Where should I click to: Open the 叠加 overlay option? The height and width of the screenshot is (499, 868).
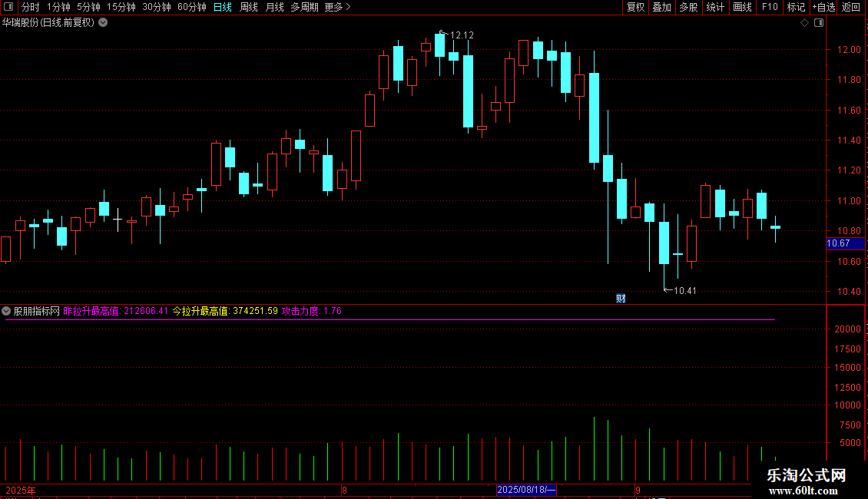click(x=661, y=7)
